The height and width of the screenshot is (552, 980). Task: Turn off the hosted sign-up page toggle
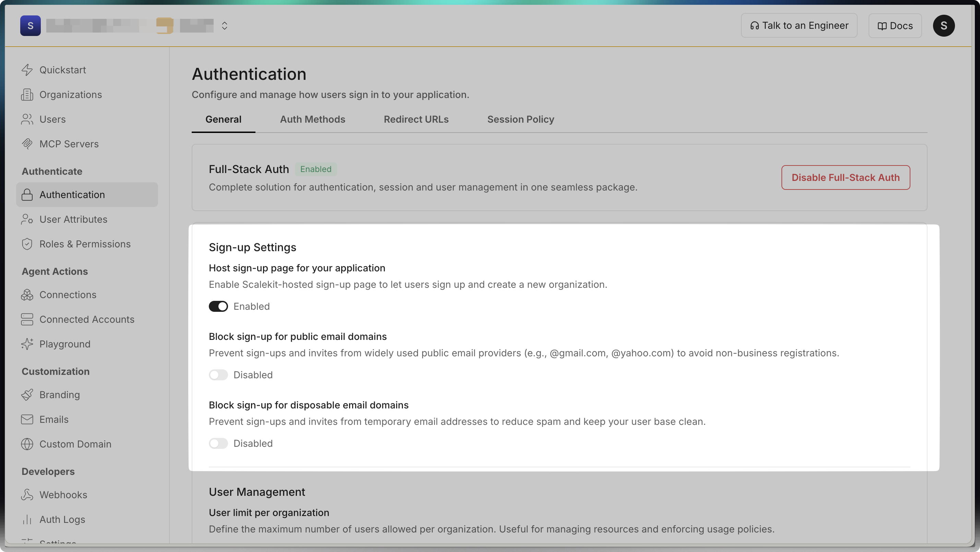218,306
